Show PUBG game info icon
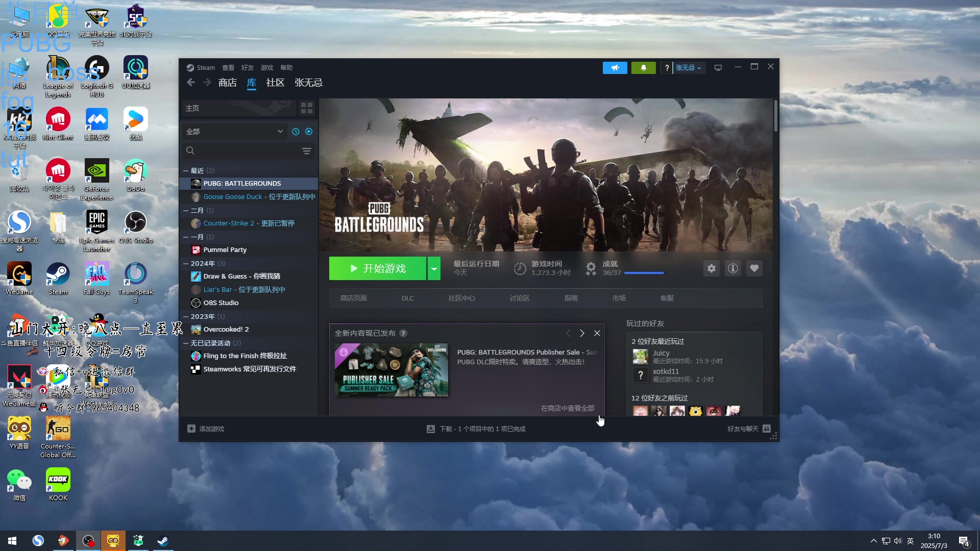 coord(732,268)
